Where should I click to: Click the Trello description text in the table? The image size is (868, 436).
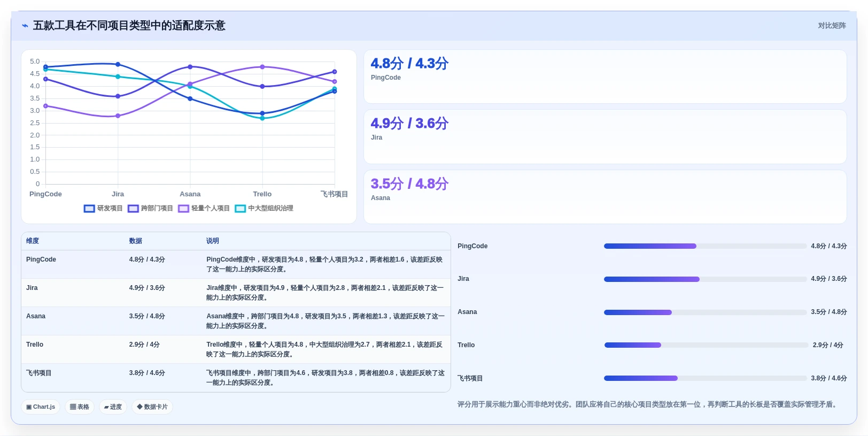point(325,349)
